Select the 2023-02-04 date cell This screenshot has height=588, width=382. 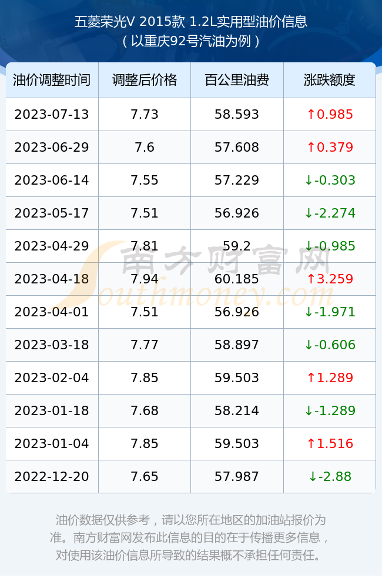coord(52,378)
